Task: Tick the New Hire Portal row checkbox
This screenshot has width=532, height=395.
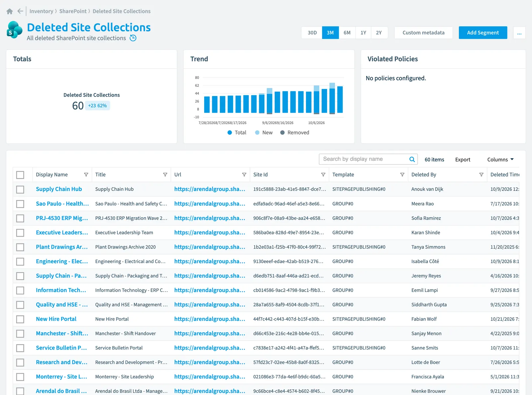Action: (x=20, y=319)
